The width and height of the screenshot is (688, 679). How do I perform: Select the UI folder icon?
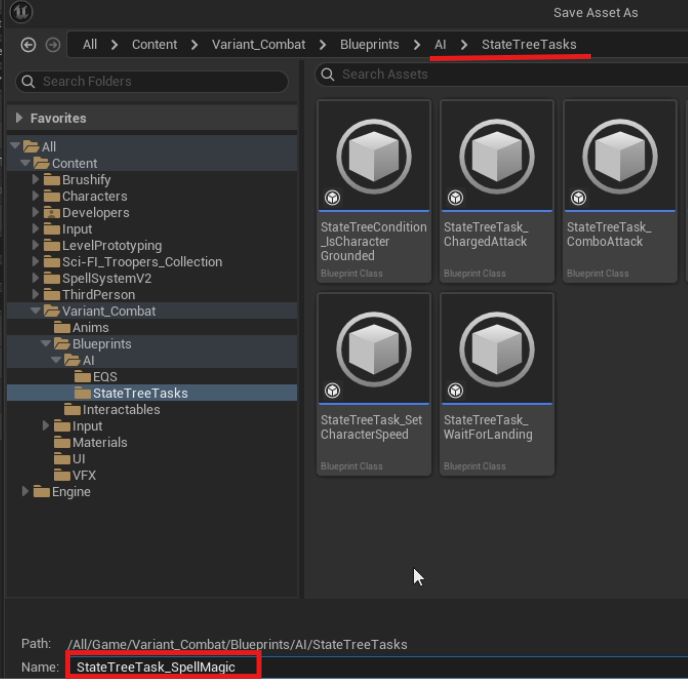tap(62, 459)
